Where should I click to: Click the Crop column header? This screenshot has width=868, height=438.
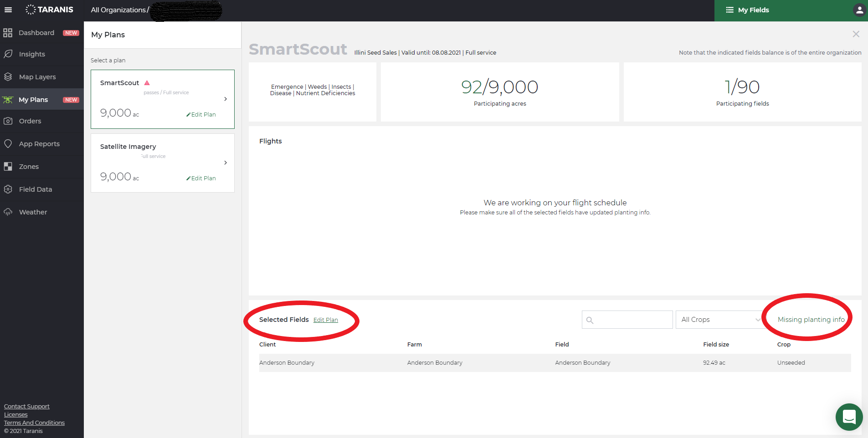coord(784,345)
